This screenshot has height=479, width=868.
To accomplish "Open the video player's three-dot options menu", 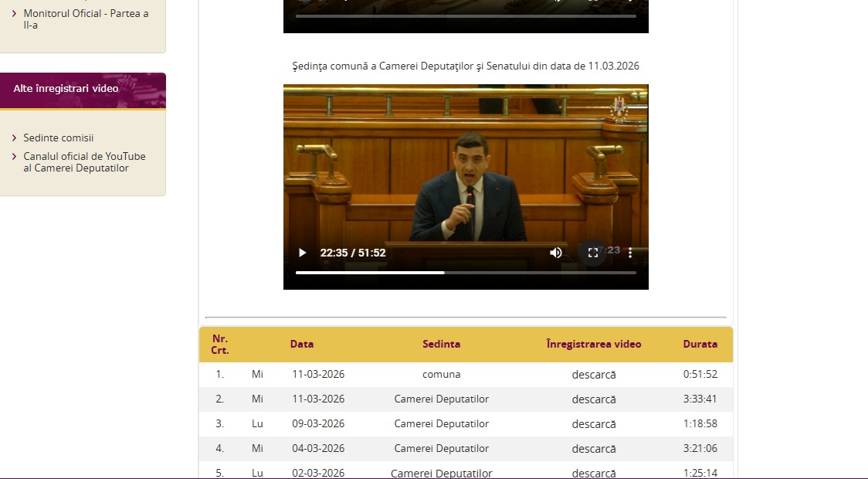I will click(630, 253).
